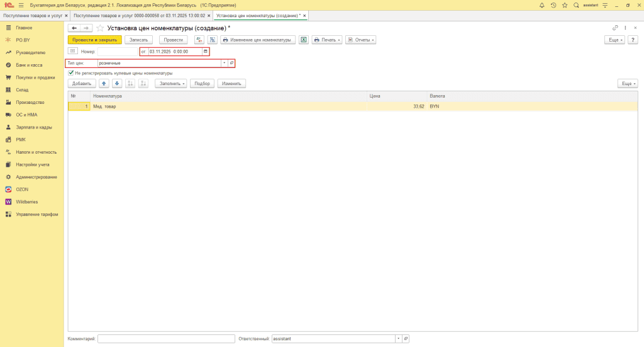The height and width of the screenshot is (347, 644).
Task: Open calendar picker in date field
Action: pos(205,52)
